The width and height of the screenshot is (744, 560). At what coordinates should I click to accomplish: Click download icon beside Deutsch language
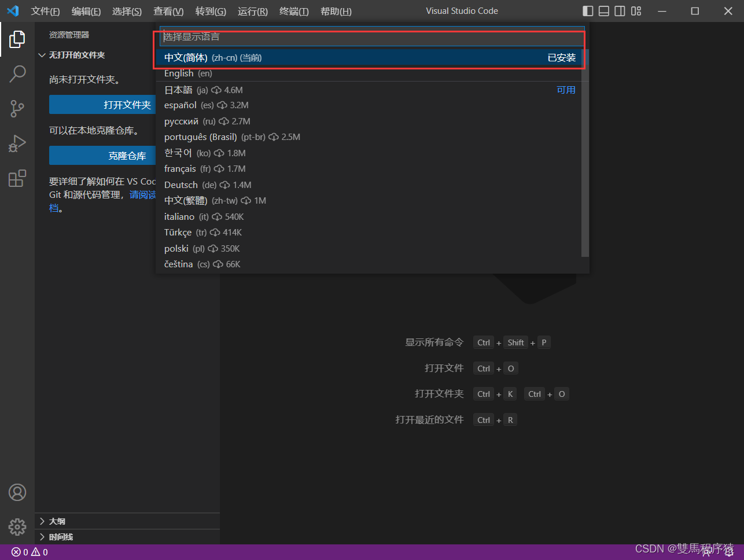[224, 185]
